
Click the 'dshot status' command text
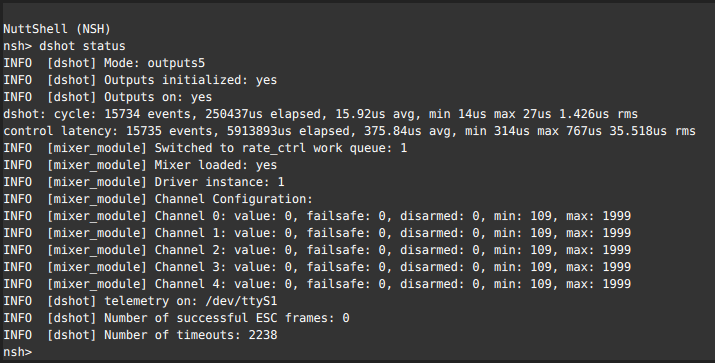click(82, 46)
